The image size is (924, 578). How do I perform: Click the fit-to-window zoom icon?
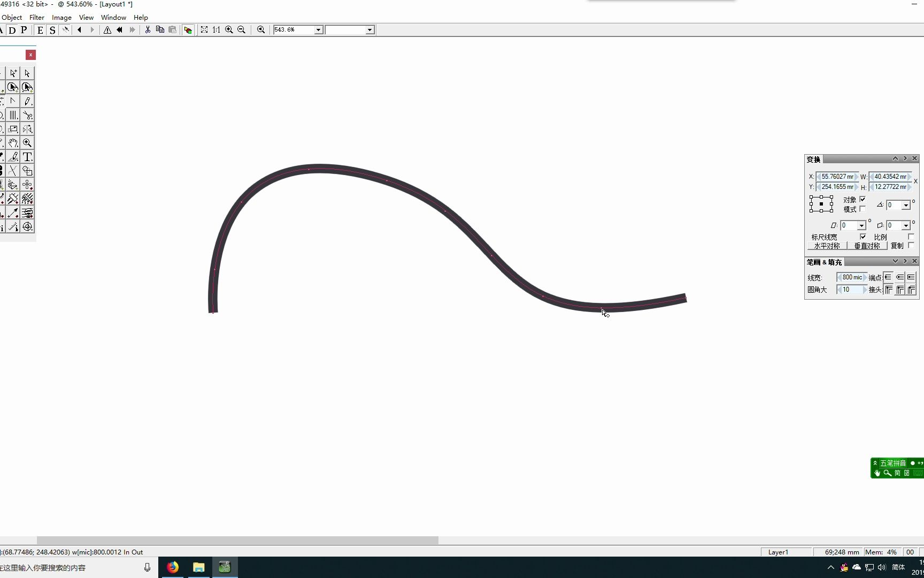click(x=204, y=30)
